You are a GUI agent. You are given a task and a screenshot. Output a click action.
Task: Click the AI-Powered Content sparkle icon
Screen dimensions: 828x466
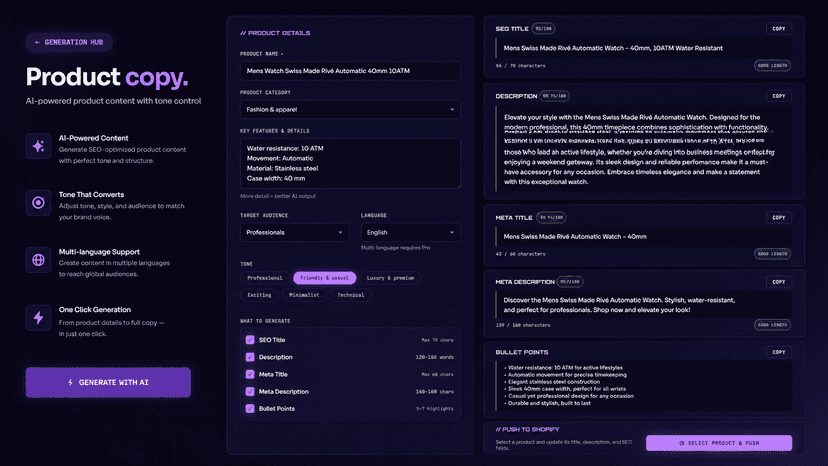click(x=38, y=146)
